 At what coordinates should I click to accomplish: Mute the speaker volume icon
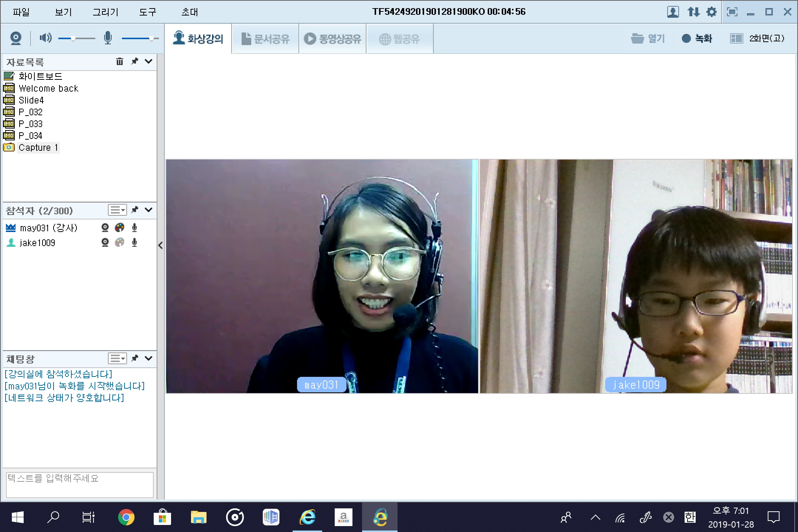coord(45,38)
